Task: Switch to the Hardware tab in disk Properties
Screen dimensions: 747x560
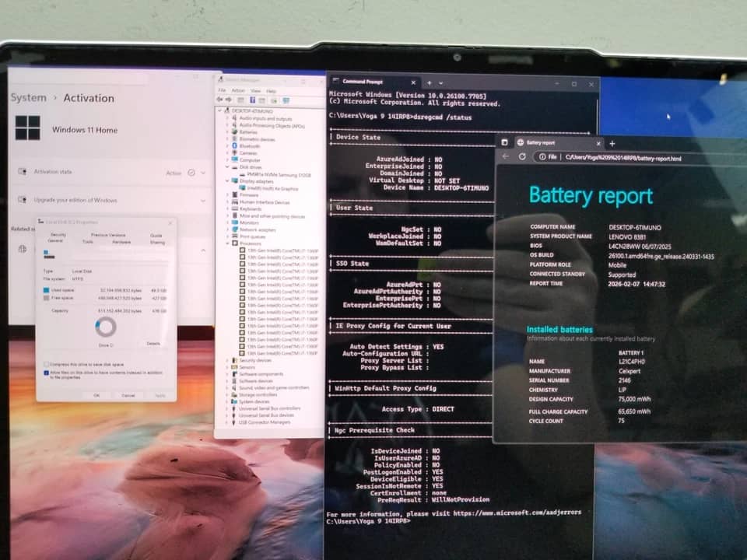Action: coord(121,242)
